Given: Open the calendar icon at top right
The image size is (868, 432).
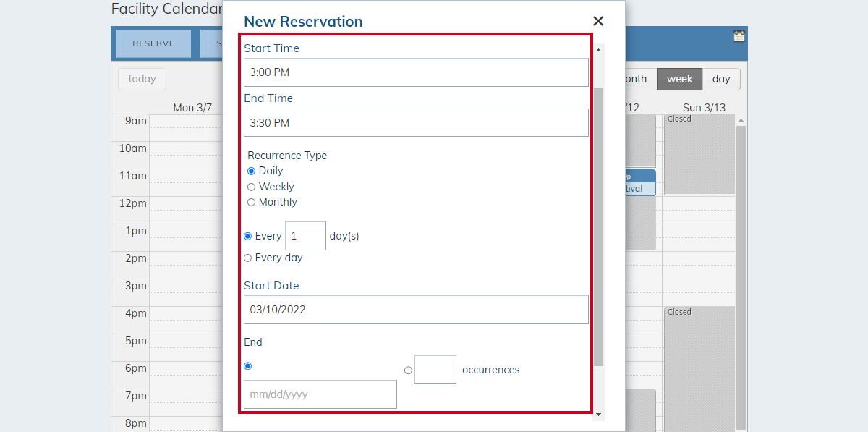Looking at the screenshot, I should coord(739,36).
